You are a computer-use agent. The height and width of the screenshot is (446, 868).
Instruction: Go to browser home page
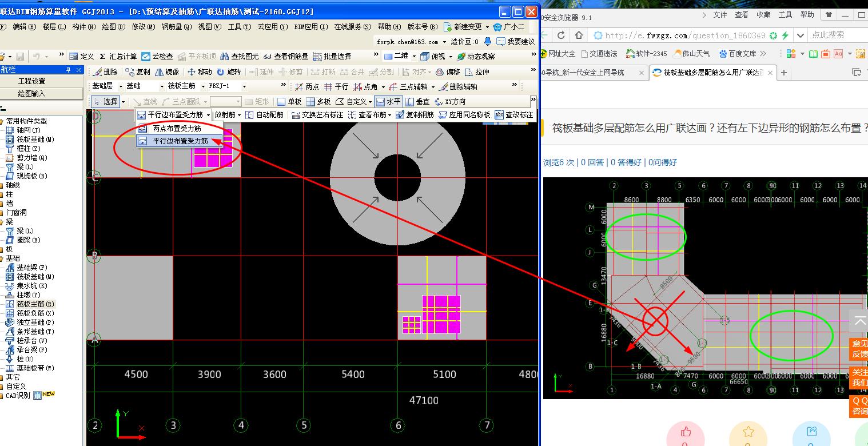[579, 35]
